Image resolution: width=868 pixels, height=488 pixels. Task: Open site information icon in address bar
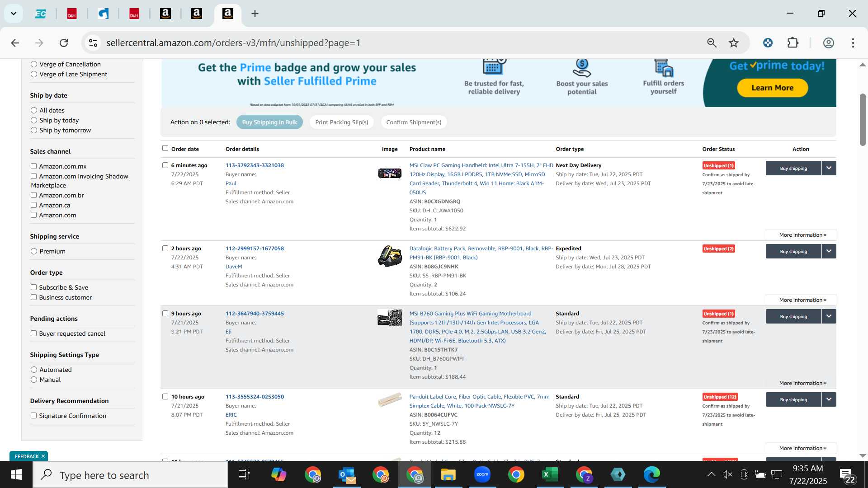[x=93, y=43]
